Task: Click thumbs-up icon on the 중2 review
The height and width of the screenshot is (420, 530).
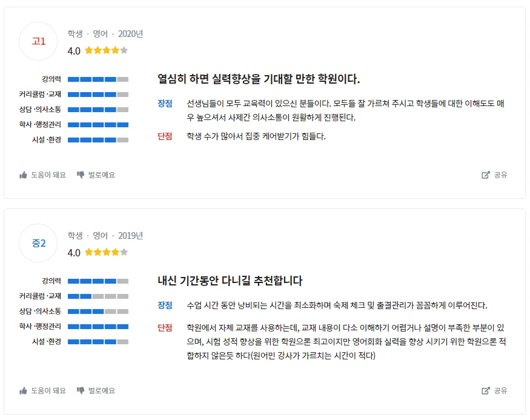Action: pos(24,391)
